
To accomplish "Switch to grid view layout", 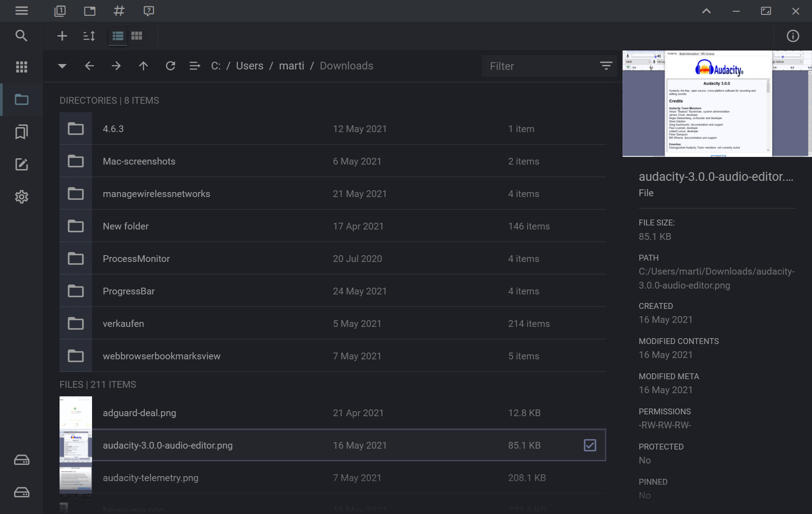I will (x=136, y=36).
